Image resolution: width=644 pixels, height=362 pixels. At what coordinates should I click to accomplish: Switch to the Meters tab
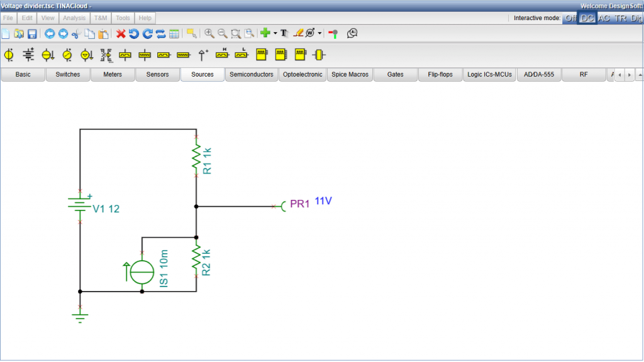coord(113,75)
